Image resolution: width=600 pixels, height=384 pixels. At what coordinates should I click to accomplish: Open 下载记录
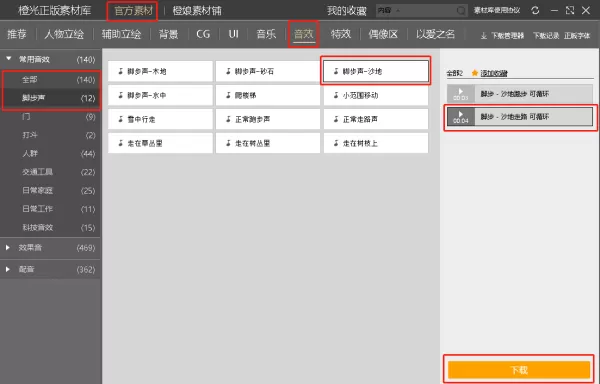pos(546,36)
